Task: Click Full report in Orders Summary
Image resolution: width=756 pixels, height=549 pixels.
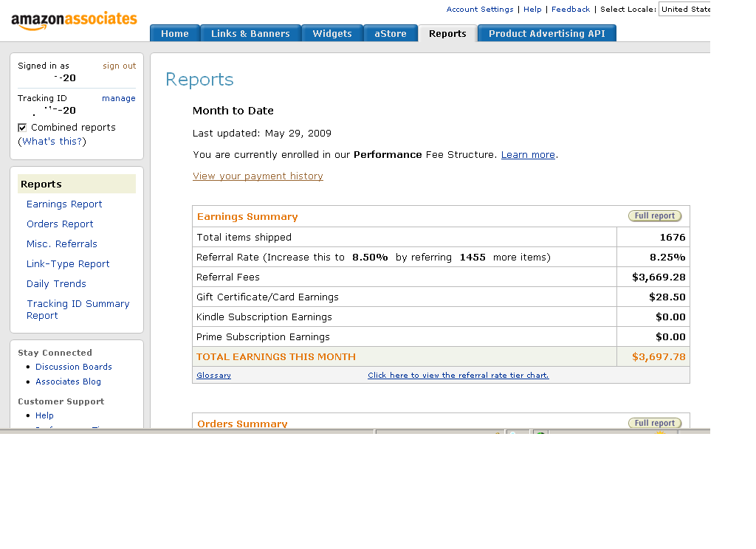Action: (655, 423)
